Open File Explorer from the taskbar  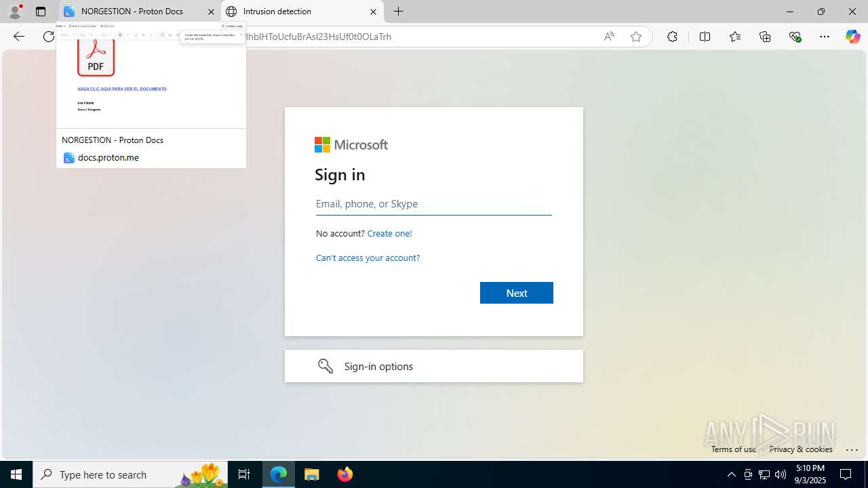click(312, 474)
